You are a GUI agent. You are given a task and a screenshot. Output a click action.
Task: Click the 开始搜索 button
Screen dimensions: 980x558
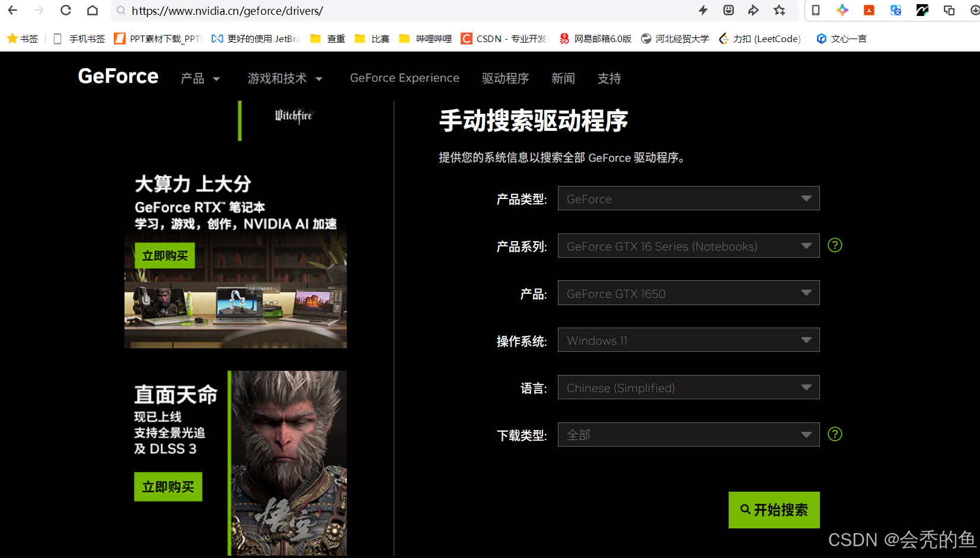(x=774, y=510)
